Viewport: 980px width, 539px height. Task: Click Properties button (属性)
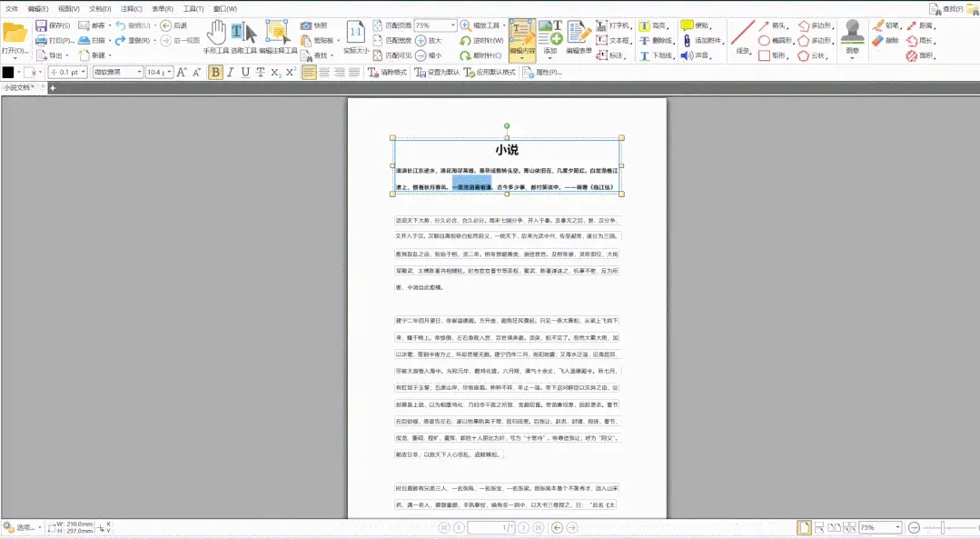click(542, 73)
